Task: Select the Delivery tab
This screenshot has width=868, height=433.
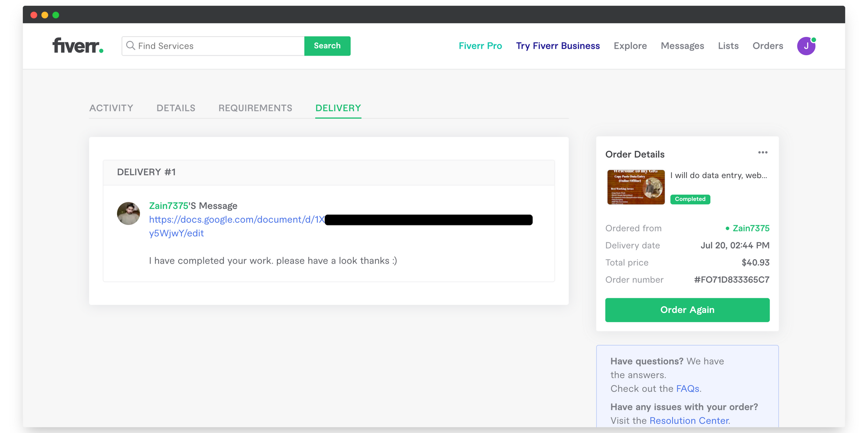Action: click(338, 108)
